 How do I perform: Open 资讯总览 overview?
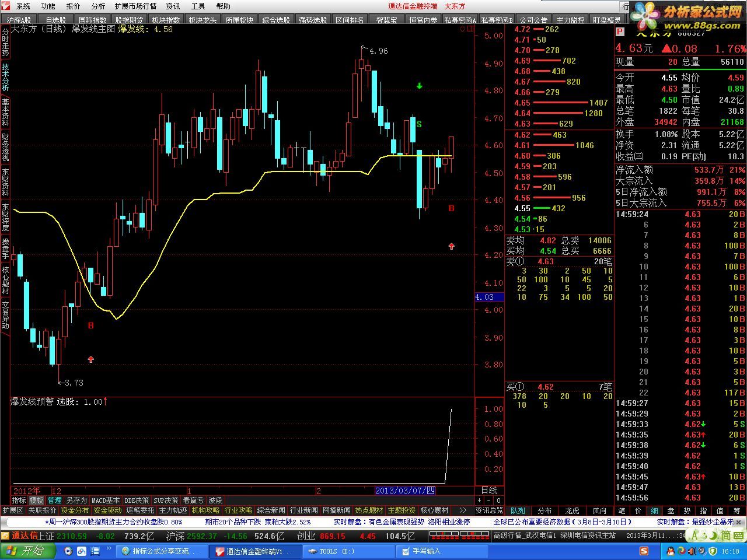click(x=489, y=510)
